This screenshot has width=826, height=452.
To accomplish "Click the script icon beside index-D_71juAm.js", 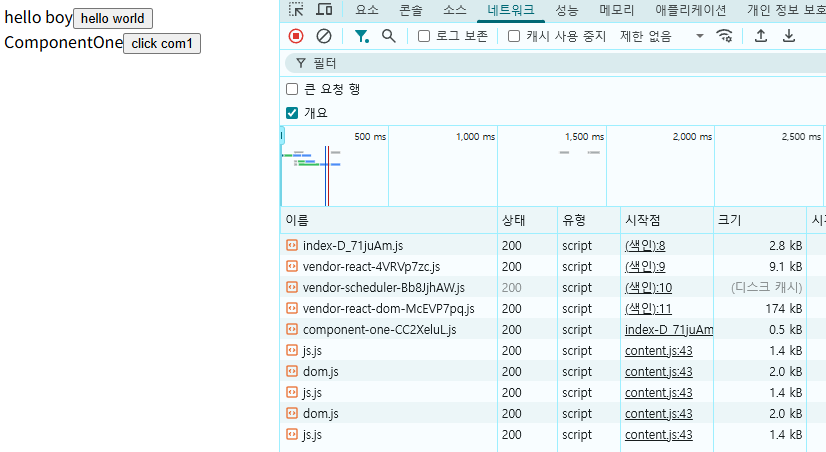I will (x=292, y=245).
